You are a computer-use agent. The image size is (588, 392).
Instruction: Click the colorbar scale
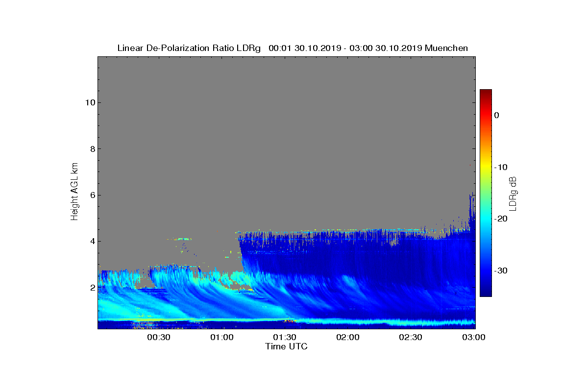click(x=486, y=193)
